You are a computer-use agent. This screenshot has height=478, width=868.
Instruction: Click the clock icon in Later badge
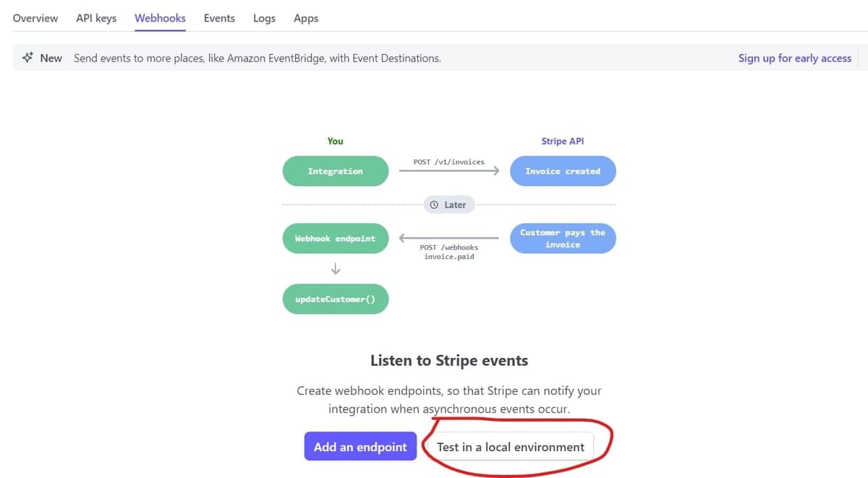point(434,205)
